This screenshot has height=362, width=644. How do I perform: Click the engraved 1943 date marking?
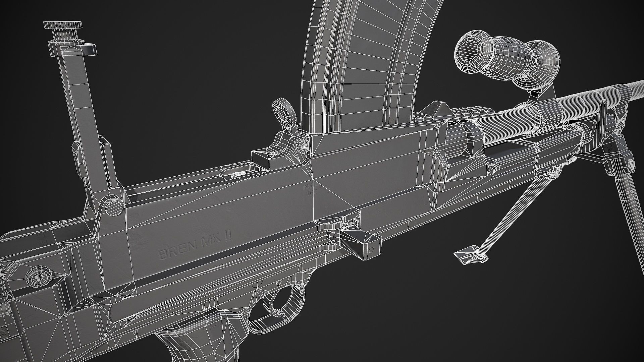[x=312, y=193]
